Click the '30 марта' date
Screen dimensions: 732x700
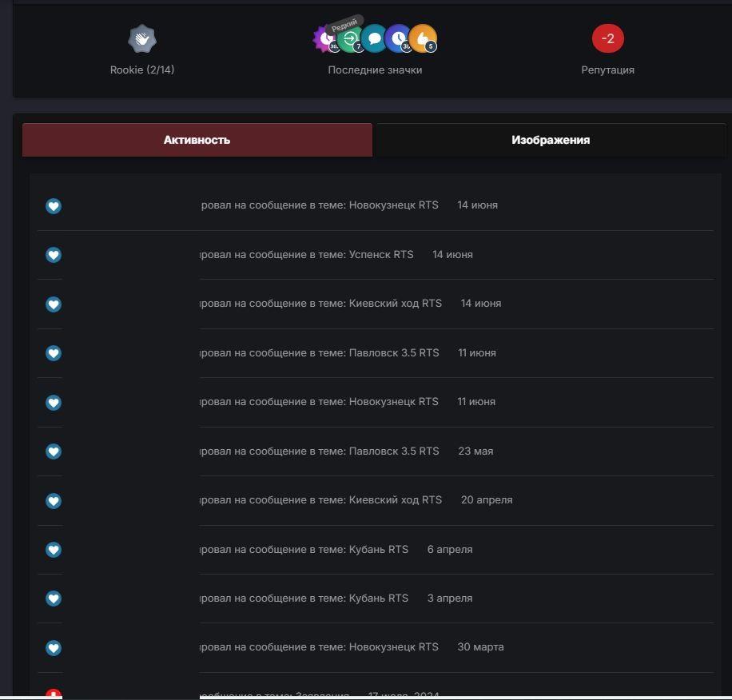(481, 647)
